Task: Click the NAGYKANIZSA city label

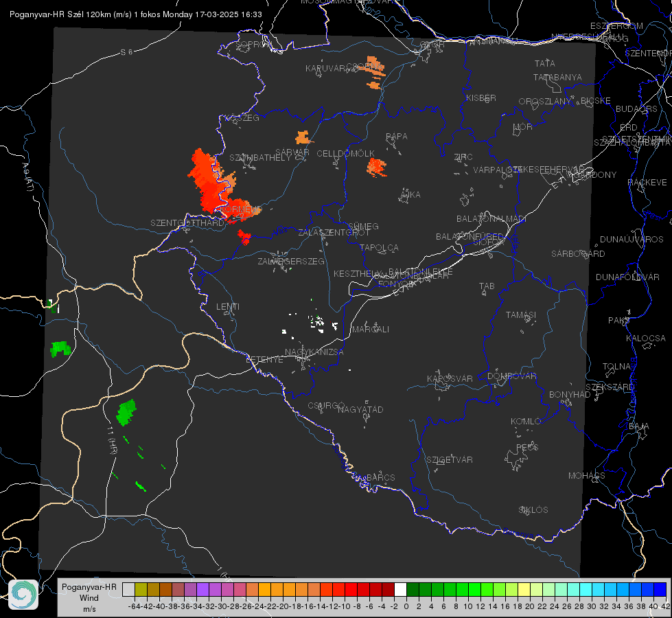Action: point(314,352)
